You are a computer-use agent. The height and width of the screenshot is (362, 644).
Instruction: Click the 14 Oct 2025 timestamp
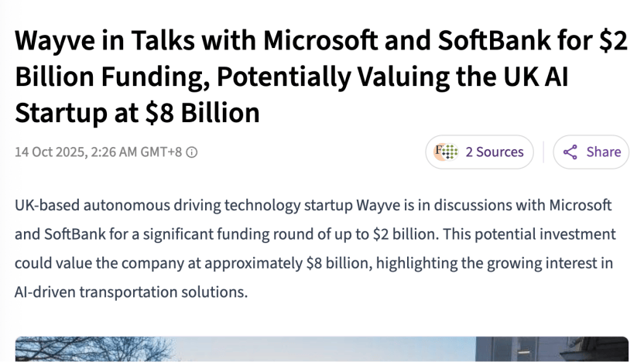tap(51, 152)
